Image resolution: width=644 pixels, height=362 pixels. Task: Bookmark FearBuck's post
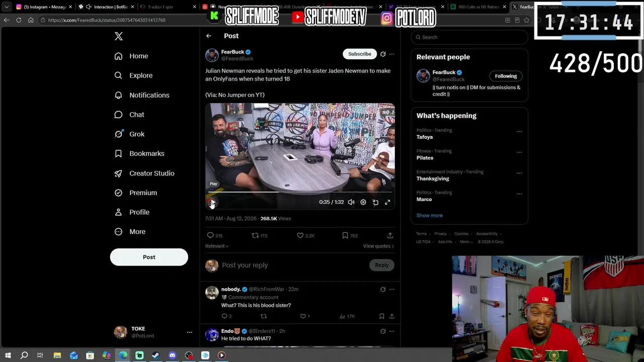pos(350,235)
